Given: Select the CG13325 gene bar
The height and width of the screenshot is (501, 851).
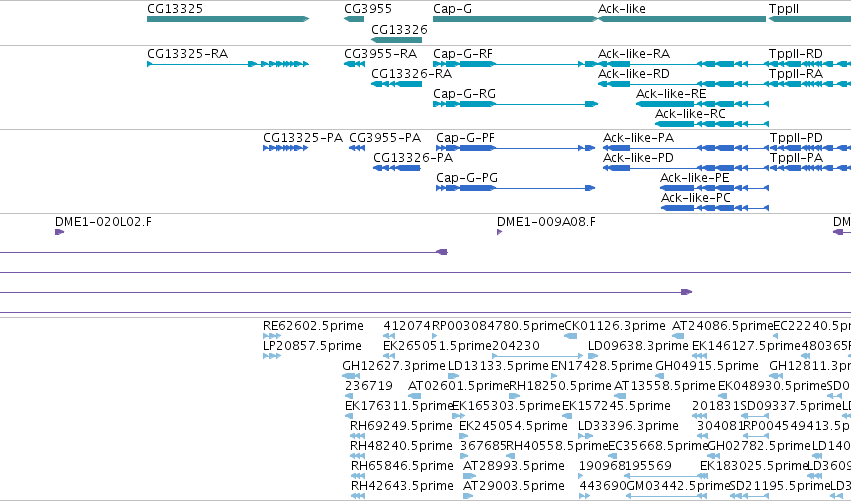Looking at the screenshot, I should pyautogui.click(x=228, y=19).
